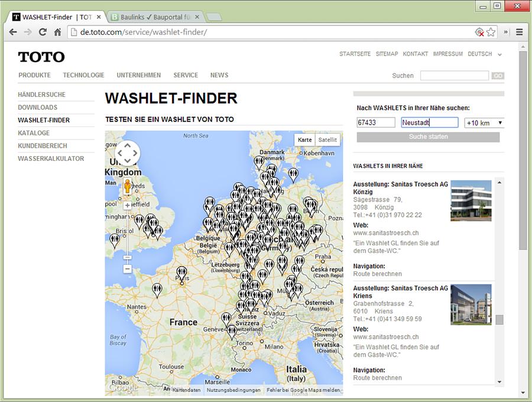Open the browser home page icon
This screenshot has height=402, width=532.
coord(58,33)
